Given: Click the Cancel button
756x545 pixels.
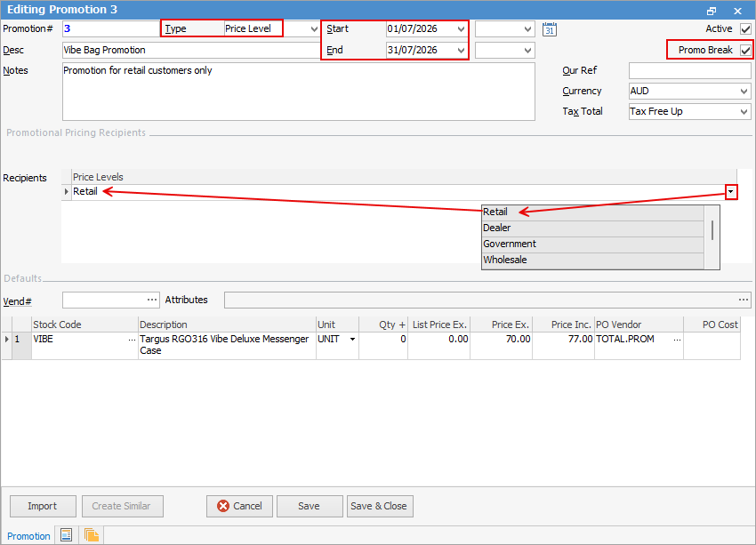Looking at the screenshot, I should pos(239,506).
